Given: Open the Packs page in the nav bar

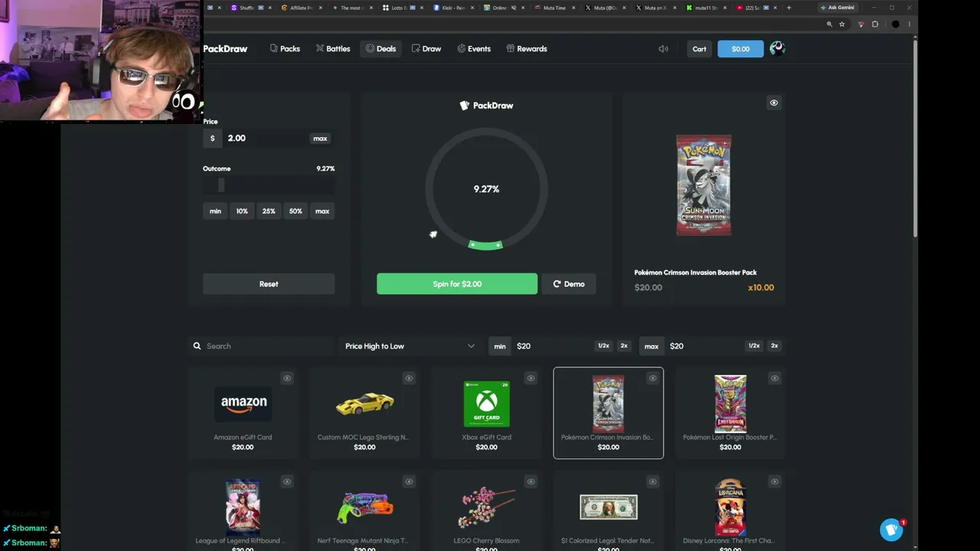Looking at the screenshot, I should (x=285, y=49).
